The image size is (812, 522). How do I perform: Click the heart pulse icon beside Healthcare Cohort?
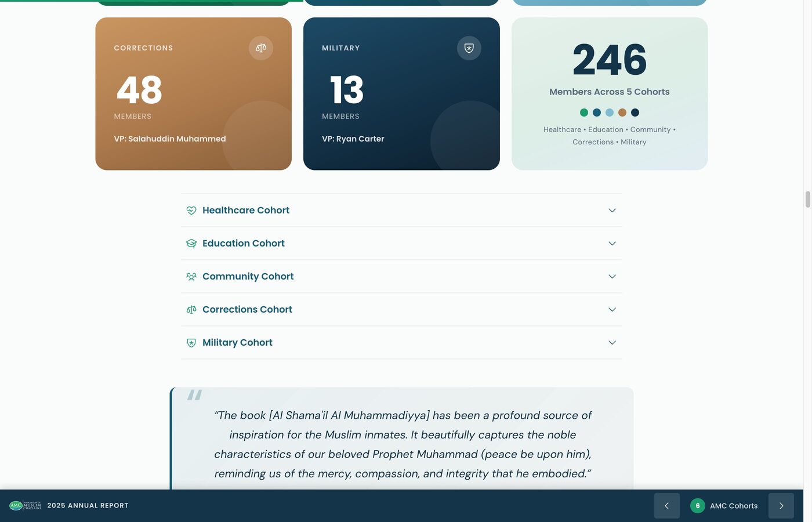pos(191,211)
